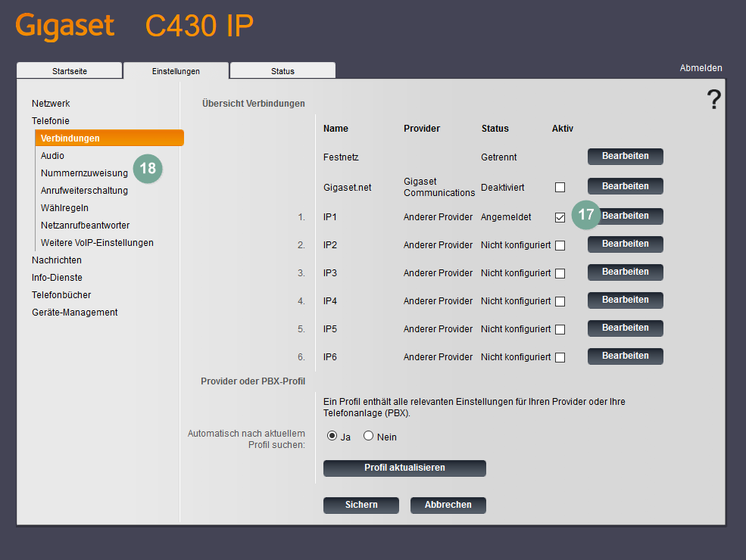Click the Gigaset Communications provider text

439,187
